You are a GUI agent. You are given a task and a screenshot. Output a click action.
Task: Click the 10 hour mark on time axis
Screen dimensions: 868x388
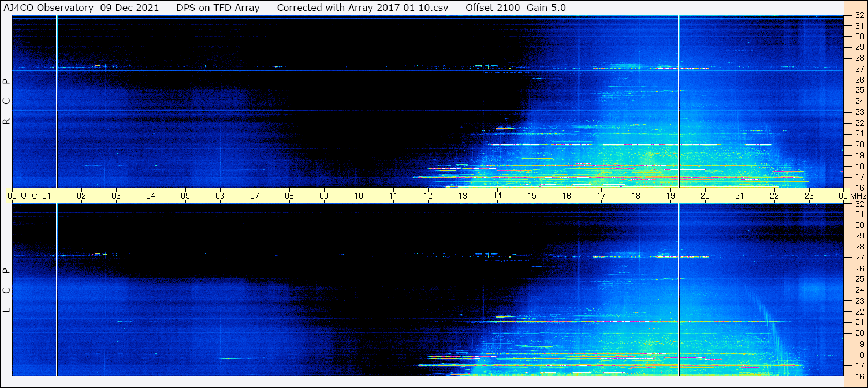tap(359, 196)
